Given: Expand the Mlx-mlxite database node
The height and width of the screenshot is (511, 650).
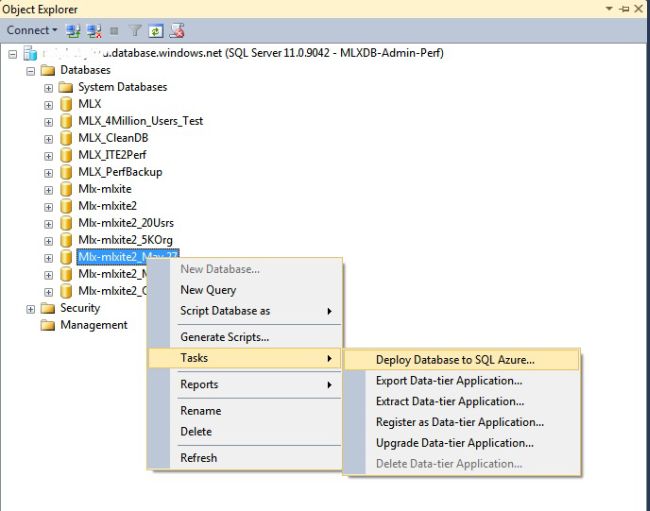Looking at the screenshot, I should click(49, 190).
